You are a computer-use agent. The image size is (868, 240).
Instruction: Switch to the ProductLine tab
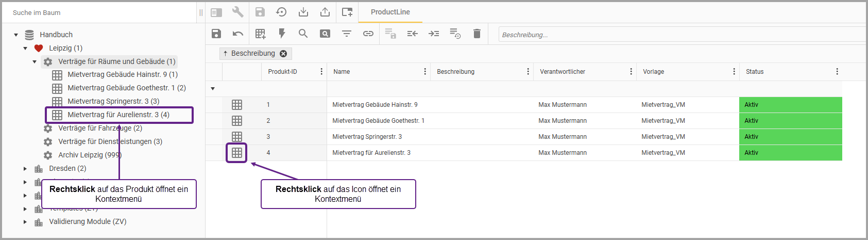[x=390, y=12]
